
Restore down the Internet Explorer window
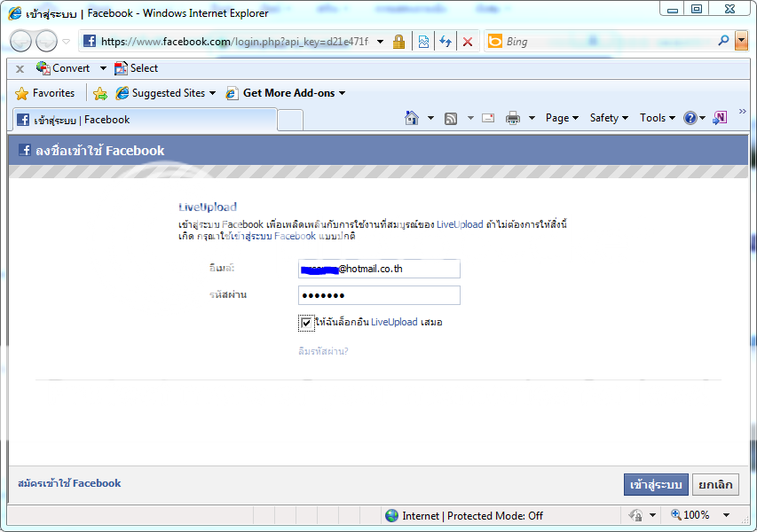pyautogui.click(x=696, y=9)
